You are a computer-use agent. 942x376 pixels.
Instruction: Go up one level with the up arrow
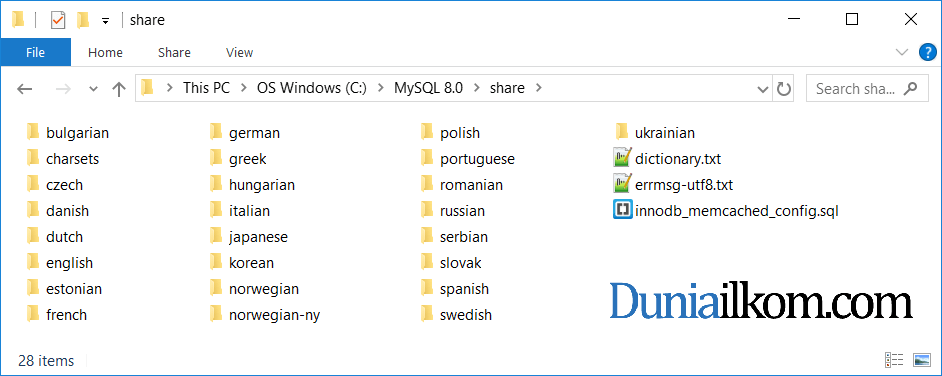(x=119, y=89)
